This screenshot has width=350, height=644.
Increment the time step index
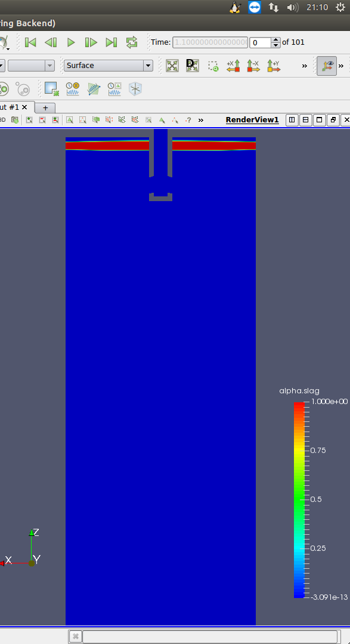tap(276, 40)
